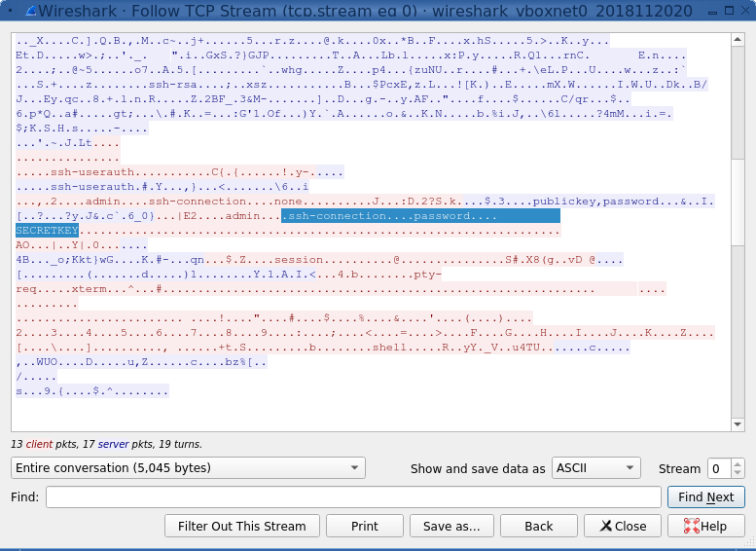
Task: Click the highlighted SECRETKEY text
Action: click(48, 231)
